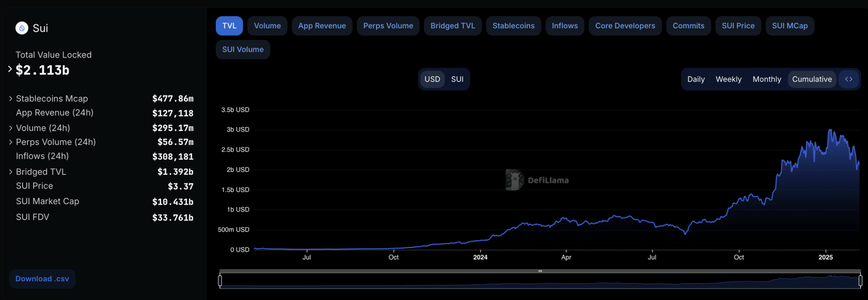
Task: Expand the Volume (24h) breakdown
Action: click(11, 128)
